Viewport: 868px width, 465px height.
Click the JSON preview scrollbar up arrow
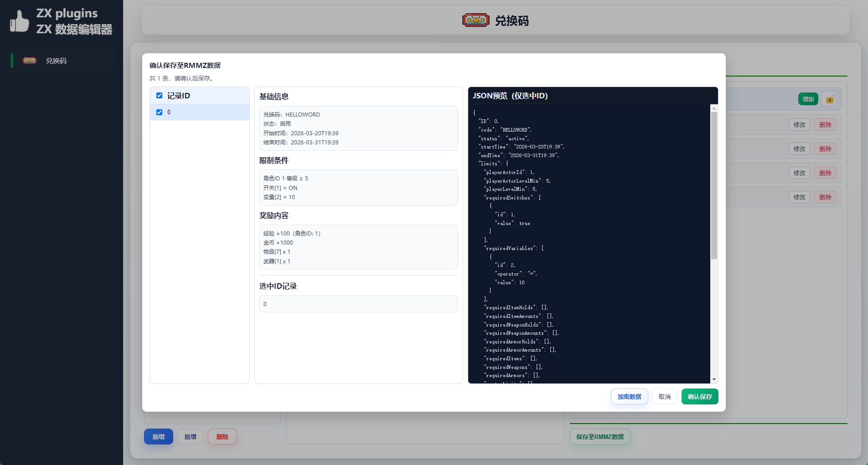(714, 108)
